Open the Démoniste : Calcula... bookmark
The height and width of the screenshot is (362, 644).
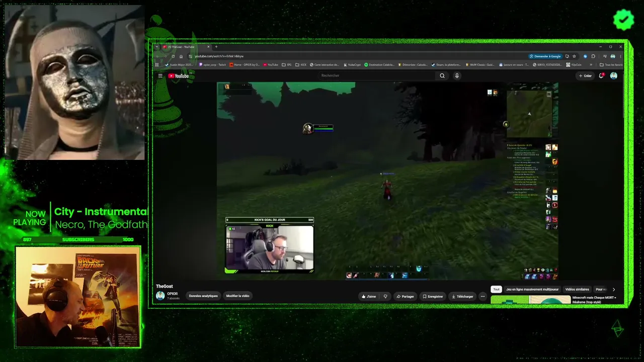[413, 65]
